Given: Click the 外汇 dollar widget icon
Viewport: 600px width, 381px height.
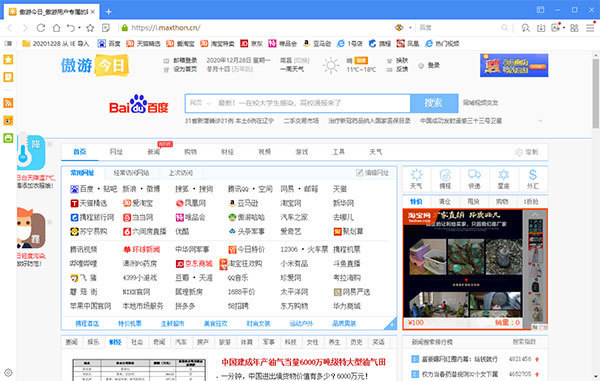Looking at the screenshot, I should click(x=533, y=179).
